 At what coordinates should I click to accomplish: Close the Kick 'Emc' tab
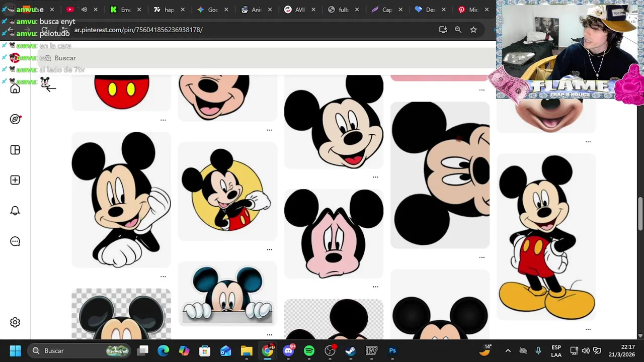(139, 10)
